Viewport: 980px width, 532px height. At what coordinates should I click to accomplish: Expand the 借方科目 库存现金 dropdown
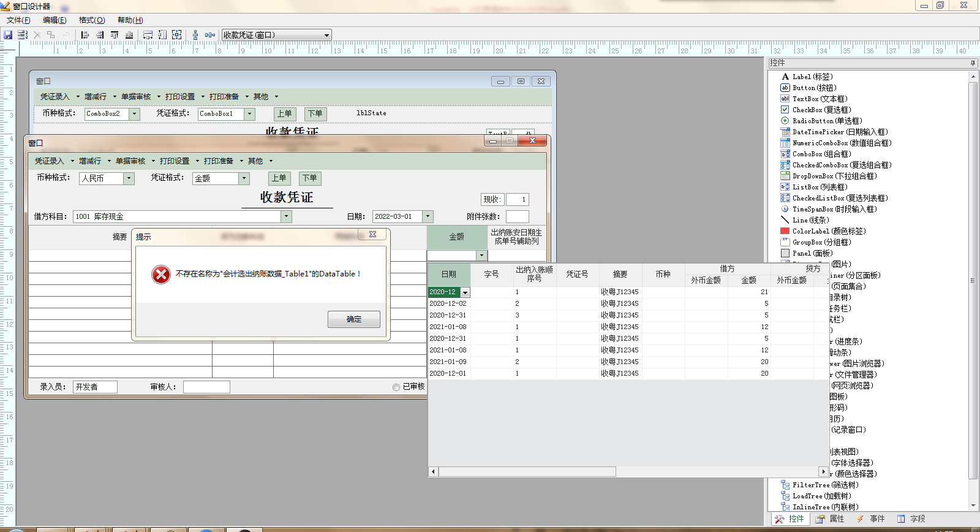click(286, 216)
